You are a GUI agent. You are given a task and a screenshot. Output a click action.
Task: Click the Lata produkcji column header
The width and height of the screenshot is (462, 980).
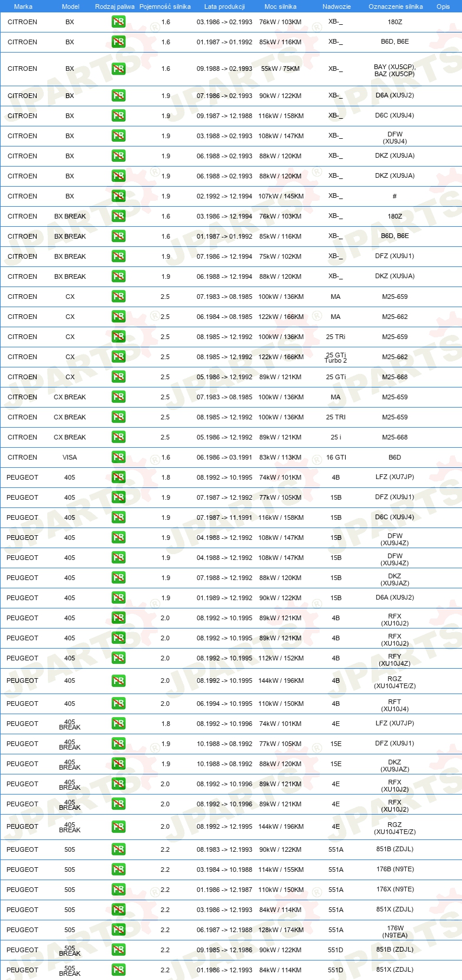pos(225,6)
